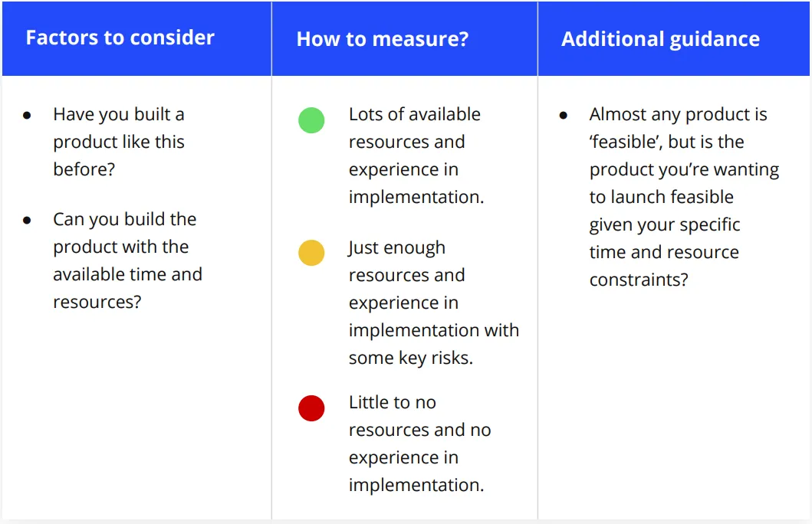Click the word 'constraints?' in guidance column
812x524 pixels.
tap(639, 280)
